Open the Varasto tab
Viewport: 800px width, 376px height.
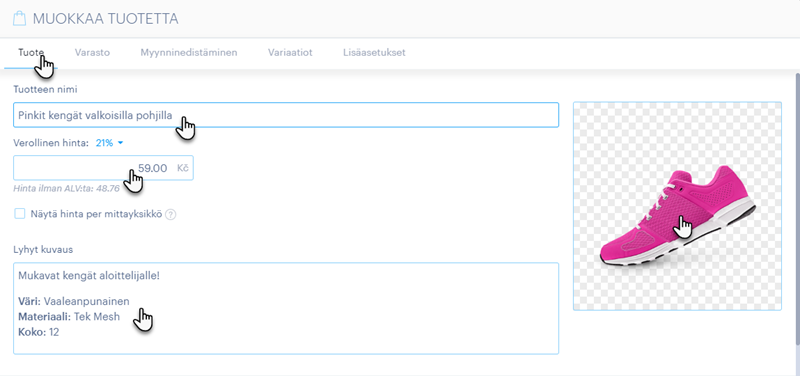point(92,53)
